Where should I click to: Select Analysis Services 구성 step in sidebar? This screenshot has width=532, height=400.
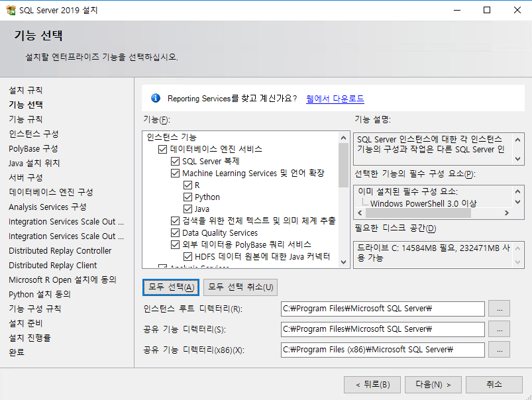(48, 207)
